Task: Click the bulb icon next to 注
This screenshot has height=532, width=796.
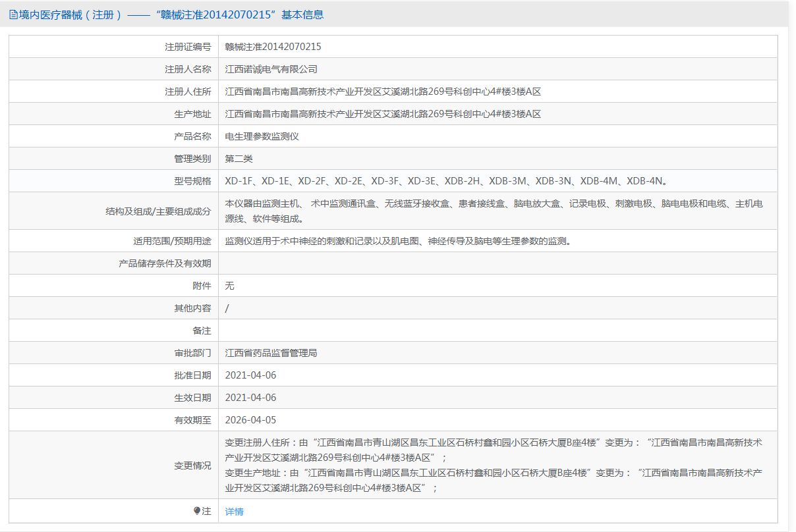Action: [x=196, y=511]
